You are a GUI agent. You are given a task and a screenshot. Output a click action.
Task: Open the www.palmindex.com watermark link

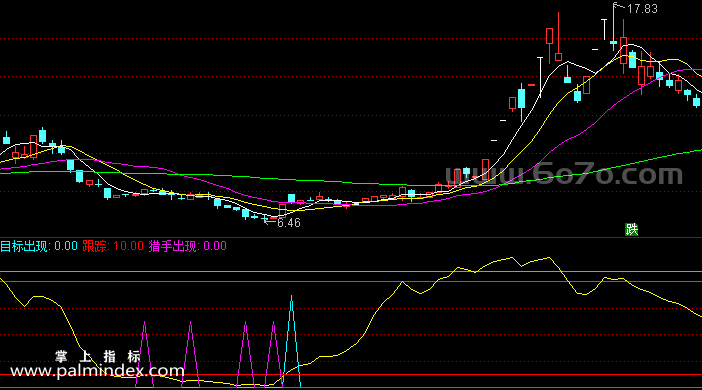(x=97, y=371)
